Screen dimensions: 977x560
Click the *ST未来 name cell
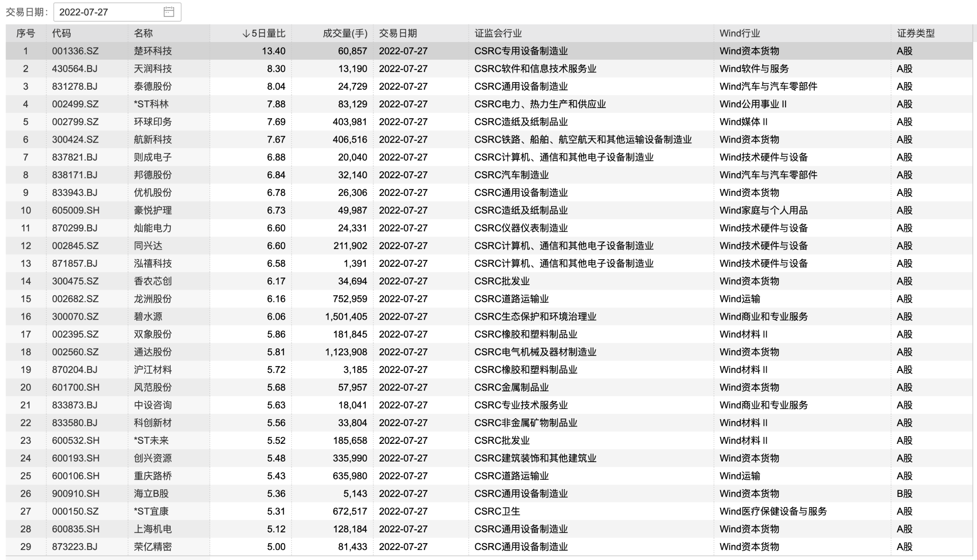click(x=151, y=440)
